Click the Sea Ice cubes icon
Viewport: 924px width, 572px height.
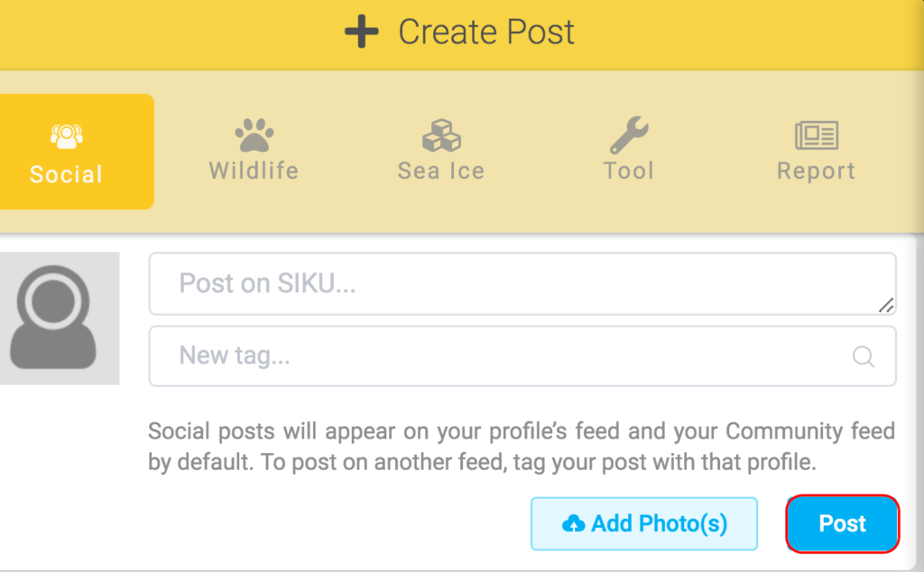click(x=441, y=136)
